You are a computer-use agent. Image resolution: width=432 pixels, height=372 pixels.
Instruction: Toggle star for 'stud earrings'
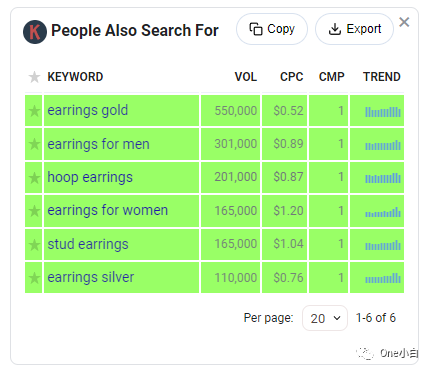tap(34, 245)
